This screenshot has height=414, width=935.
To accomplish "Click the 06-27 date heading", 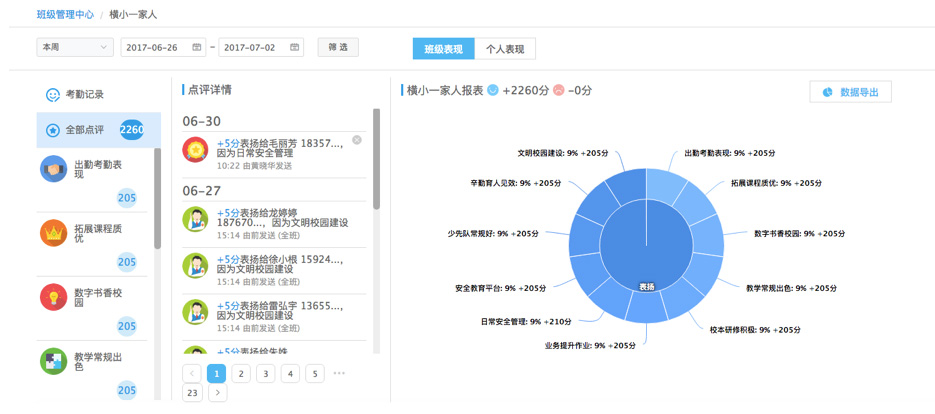I will tap(202, 191).
